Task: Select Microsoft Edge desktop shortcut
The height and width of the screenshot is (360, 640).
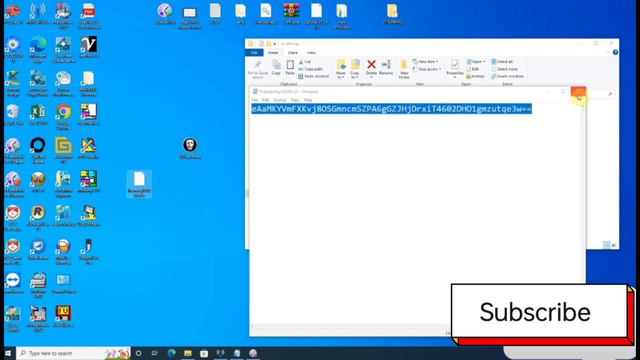Action: click(x=38, y=49)
